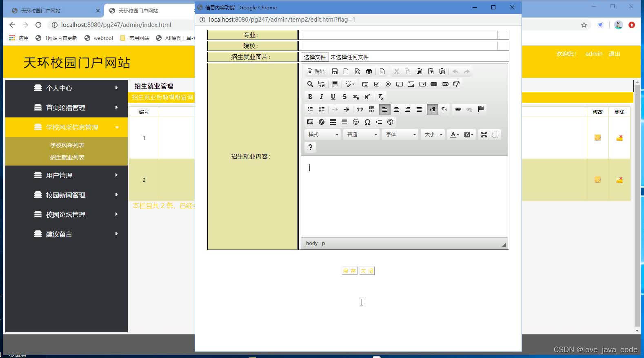This screenshot has height=358, width=644.
Task: Insert a horizontal line with toolbar icon
Action: [x=344, y=122]
